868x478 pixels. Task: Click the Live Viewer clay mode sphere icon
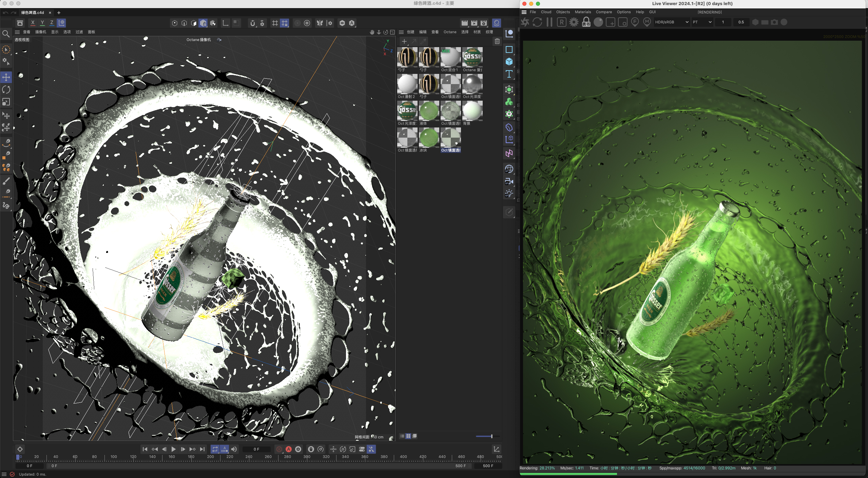(598, 22)
